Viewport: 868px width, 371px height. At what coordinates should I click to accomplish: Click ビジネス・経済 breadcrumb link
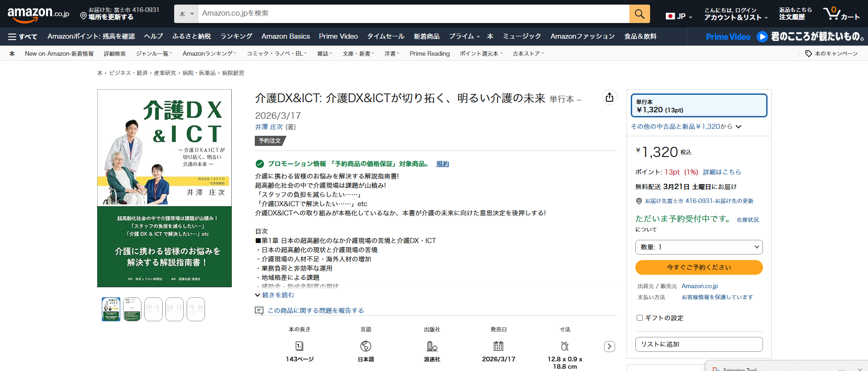pyautogui.click(x=129, y=73)
